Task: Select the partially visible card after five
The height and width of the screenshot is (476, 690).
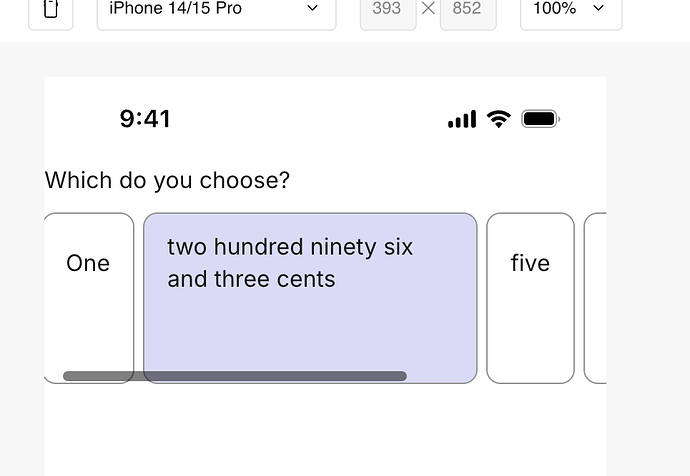Action: point(595,298)
